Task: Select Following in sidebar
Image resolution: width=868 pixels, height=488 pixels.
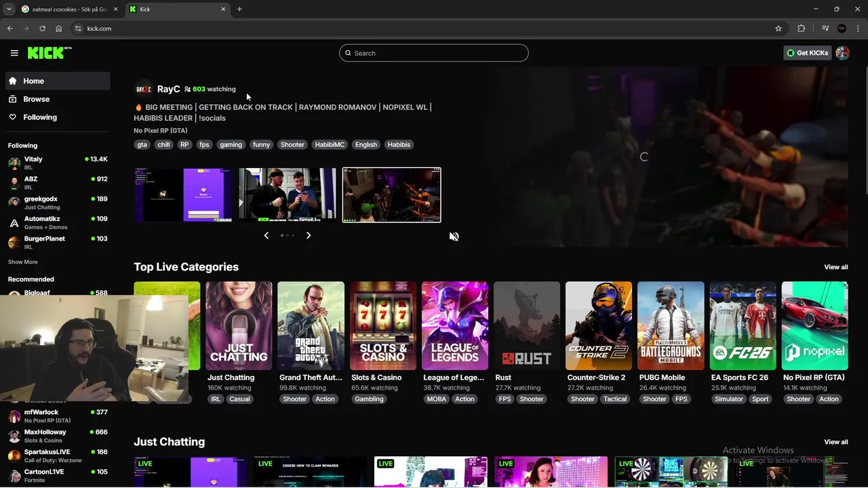Action: coord(58,117)
